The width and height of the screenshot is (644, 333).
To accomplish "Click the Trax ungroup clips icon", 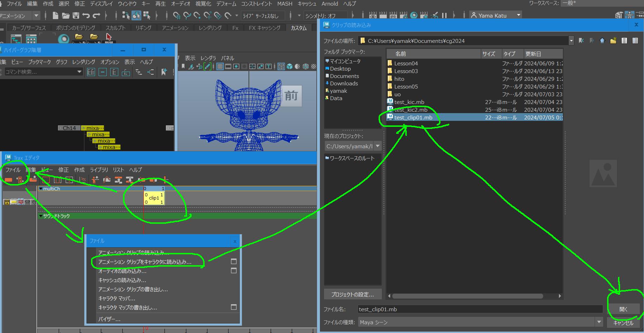I will coord(130,180).
